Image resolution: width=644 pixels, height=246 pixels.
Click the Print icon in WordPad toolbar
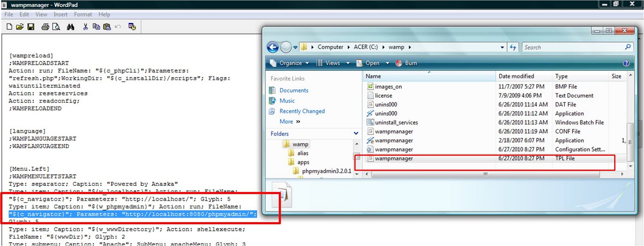(45, 27)
